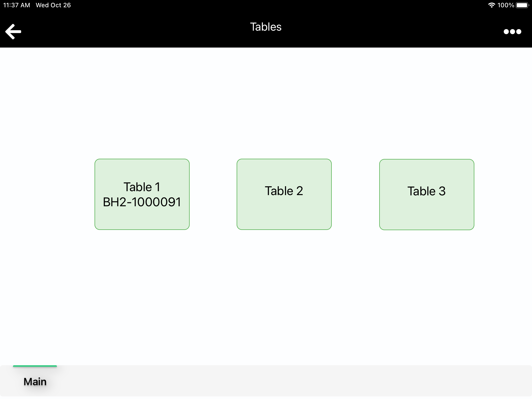This screenshot has width=532, height=399.
Task: Switch to the Main floor tab
Action: [35, 381]
